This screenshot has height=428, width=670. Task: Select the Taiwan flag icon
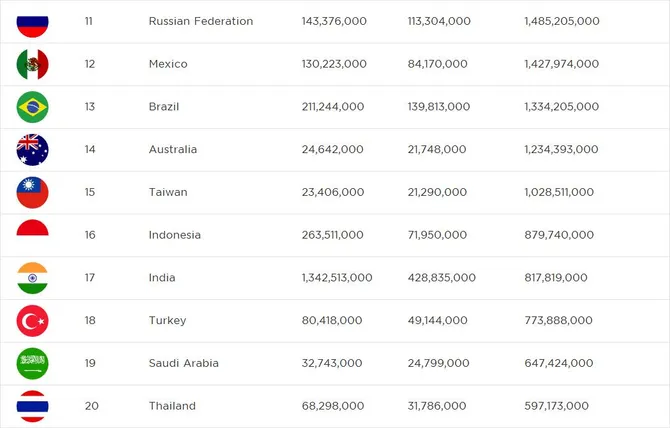[x=32, y=192]
